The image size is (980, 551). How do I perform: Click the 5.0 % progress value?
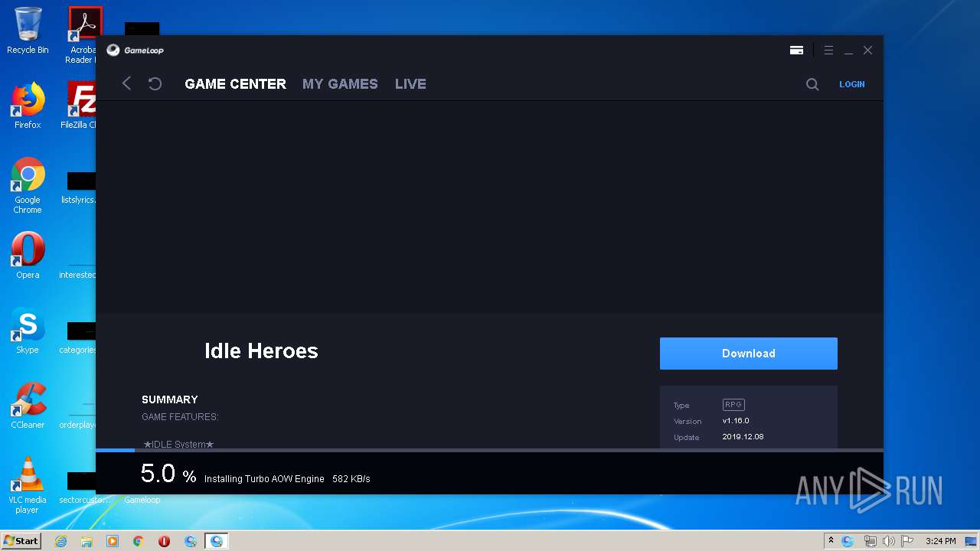point(168,474)
